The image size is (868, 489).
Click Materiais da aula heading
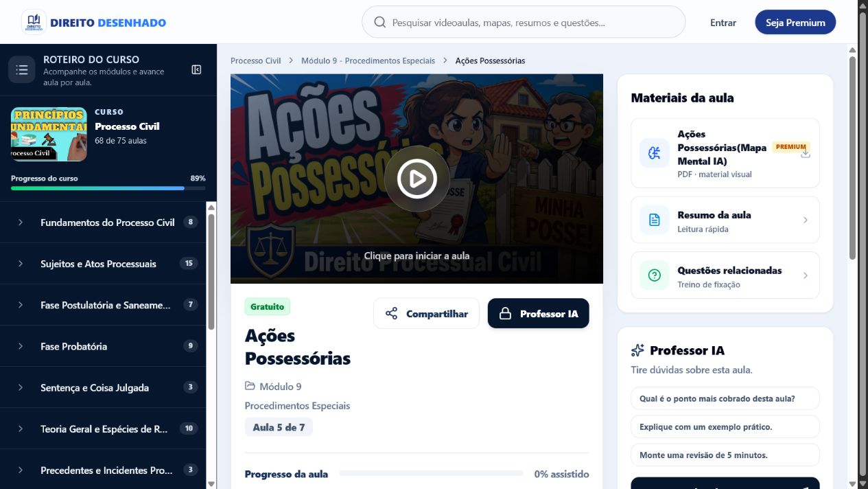click(682, 98)
